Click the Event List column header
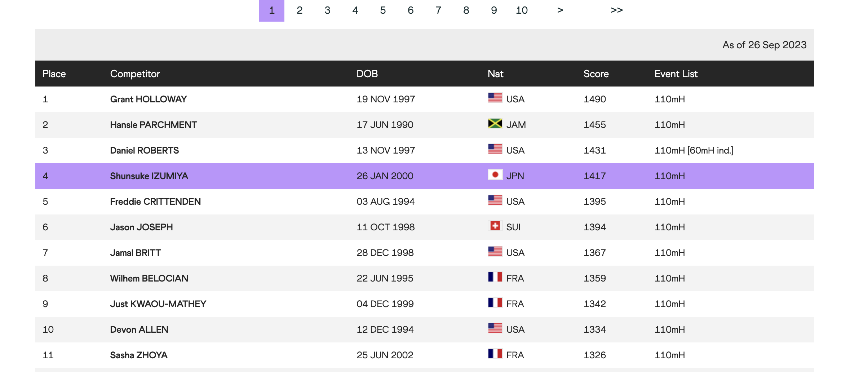 [676, 74]
